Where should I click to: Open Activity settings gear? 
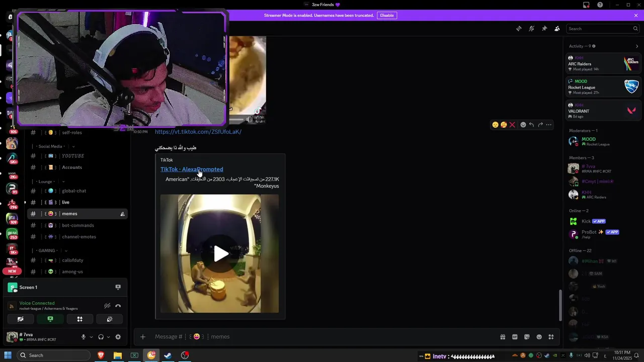tap(594, 46)
